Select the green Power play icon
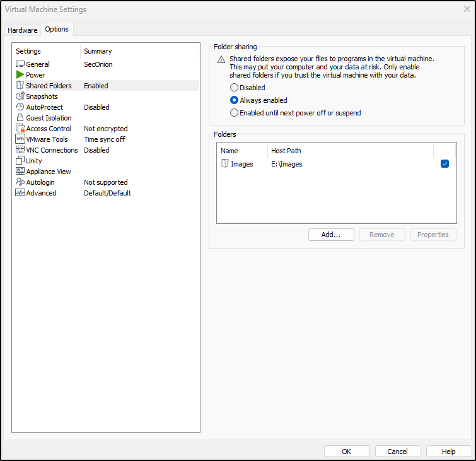Screen dimensions: 476x461 [20, 75]
